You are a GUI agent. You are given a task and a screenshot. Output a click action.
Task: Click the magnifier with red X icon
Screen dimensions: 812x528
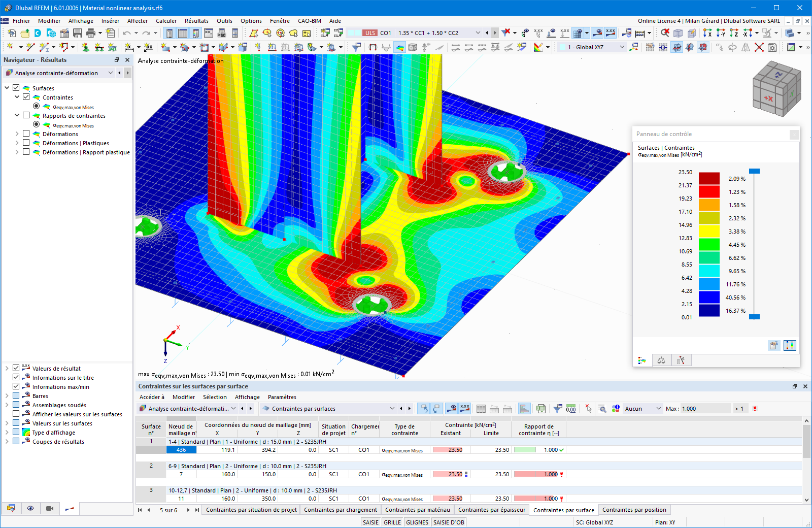point(665,33)
